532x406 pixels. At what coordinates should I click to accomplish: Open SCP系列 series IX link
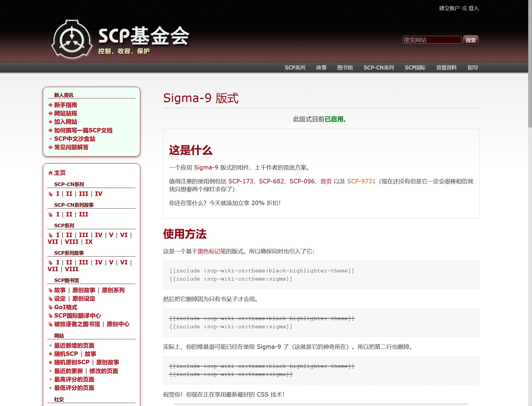89,242
